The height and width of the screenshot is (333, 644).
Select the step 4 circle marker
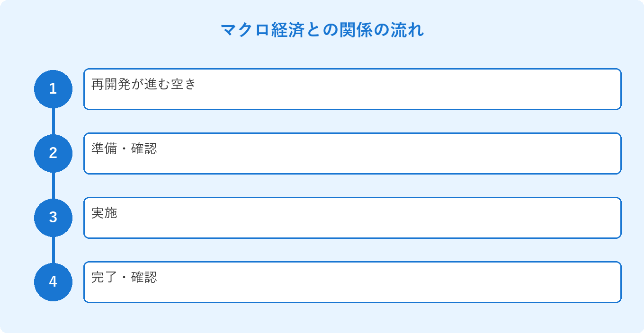(x=53, y=282)
